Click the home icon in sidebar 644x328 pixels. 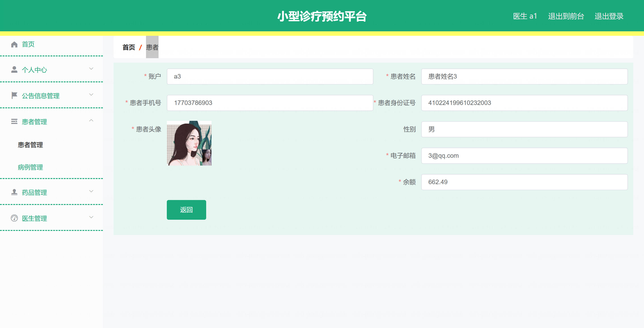pos(14,44)
